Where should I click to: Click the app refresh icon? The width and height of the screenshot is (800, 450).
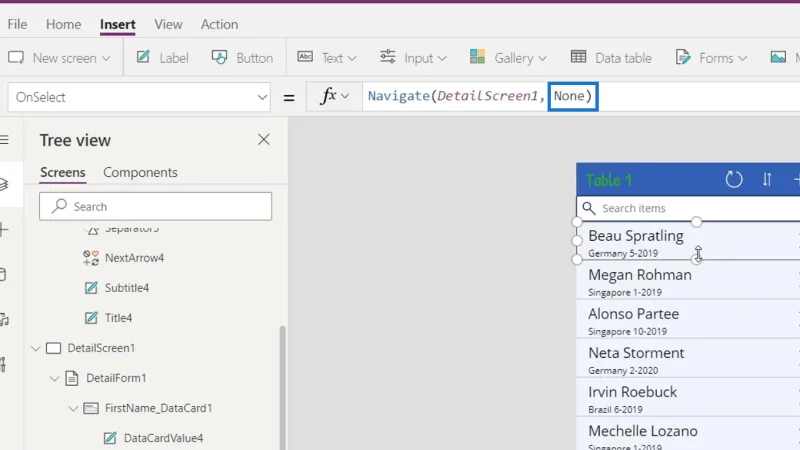734,180
